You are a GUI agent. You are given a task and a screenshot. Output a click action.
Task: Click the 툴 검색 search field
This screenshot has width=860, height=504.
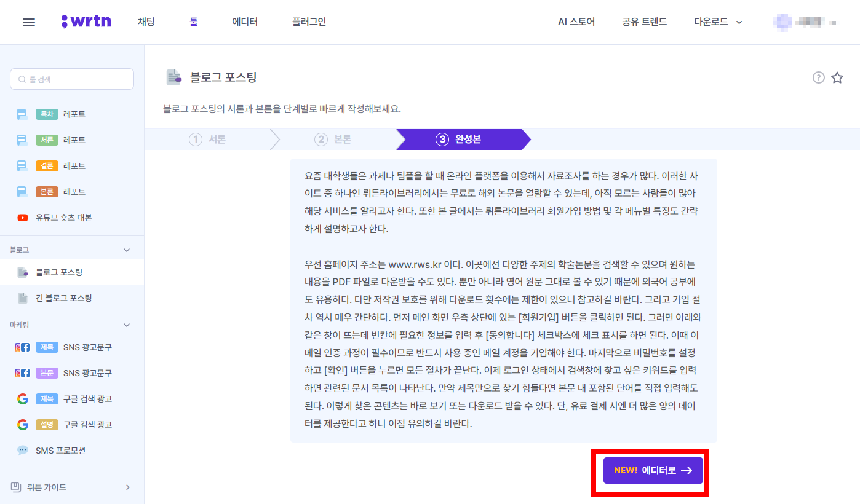(72, 79)
